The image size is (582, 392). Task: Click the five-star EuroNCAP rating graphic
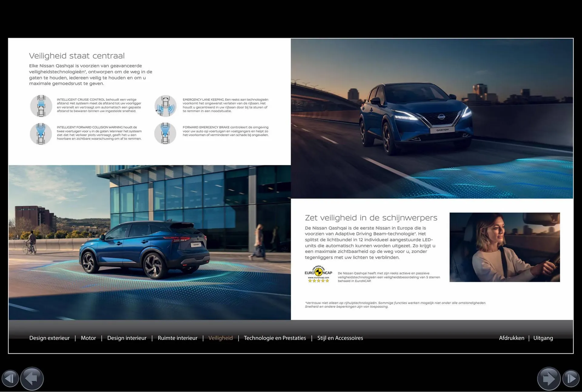[x=319, y=281]
